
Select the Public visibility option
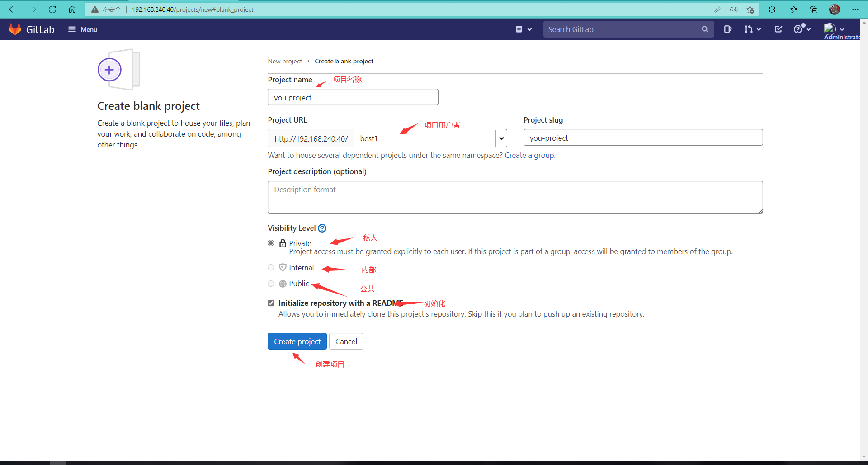pyautogui.click(x=271, y=284)
